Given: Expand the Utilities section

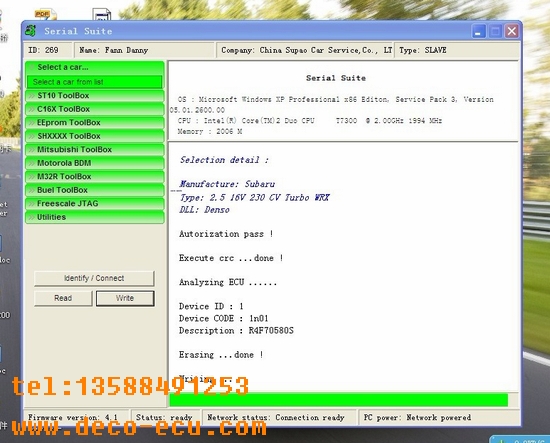Looking at the screenshot, I should [x=95, y=217].
